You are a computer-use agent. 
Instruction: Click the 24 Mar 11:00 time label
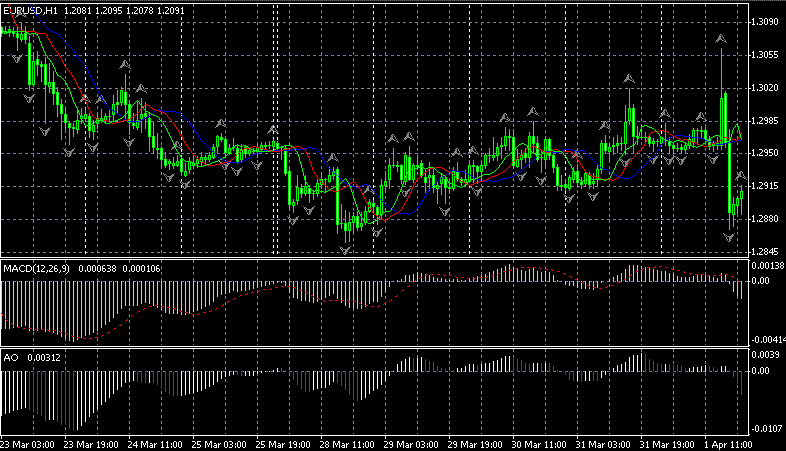[155, 445]
